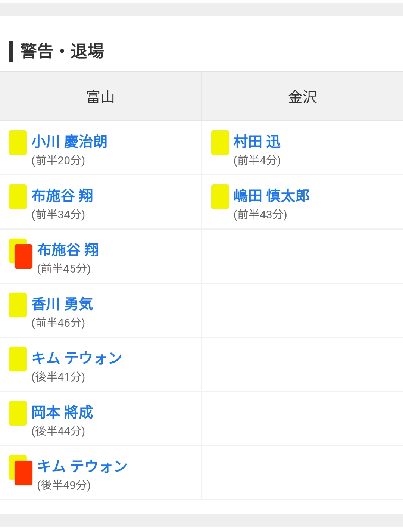Image resolution: width=403 pixels, height=532 pixels.
Task: Select the 金沢 team column header
Action: 302,97
